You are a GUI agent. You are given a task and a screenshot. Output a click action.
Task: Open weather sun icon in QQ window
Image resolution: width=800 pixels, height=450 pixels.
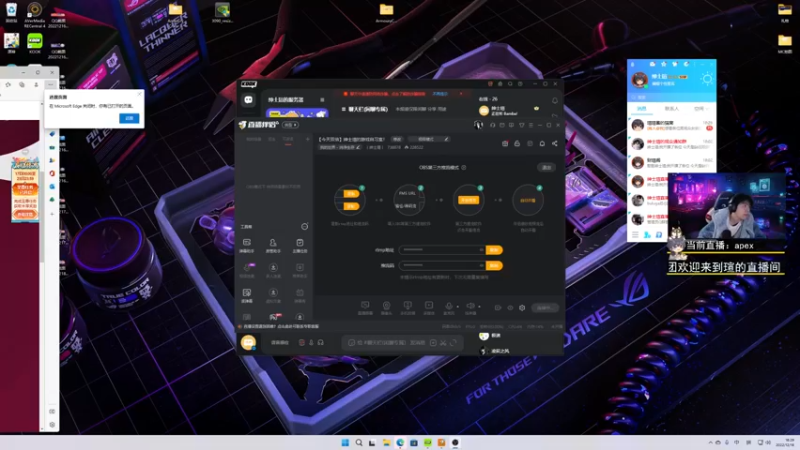tap(707, 79)
